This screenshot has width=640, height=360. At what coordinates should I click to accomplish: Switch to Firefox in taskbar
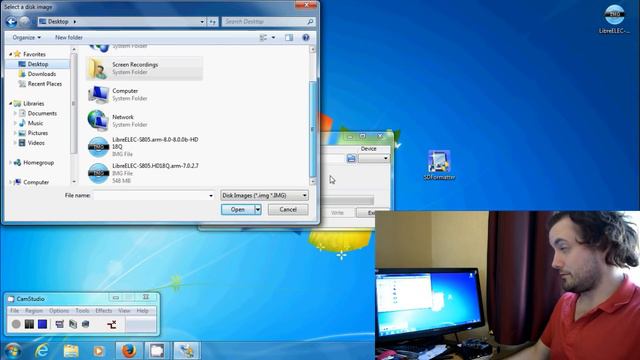(129, 351)
